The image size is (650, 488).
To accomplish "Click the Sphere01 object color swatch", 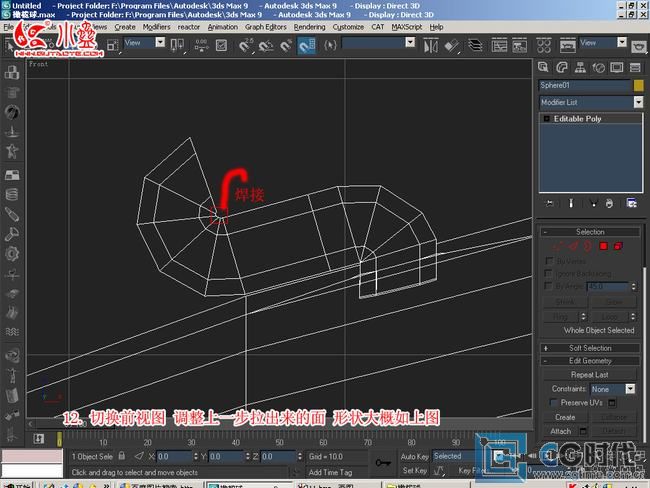I will tap(638, 85).
